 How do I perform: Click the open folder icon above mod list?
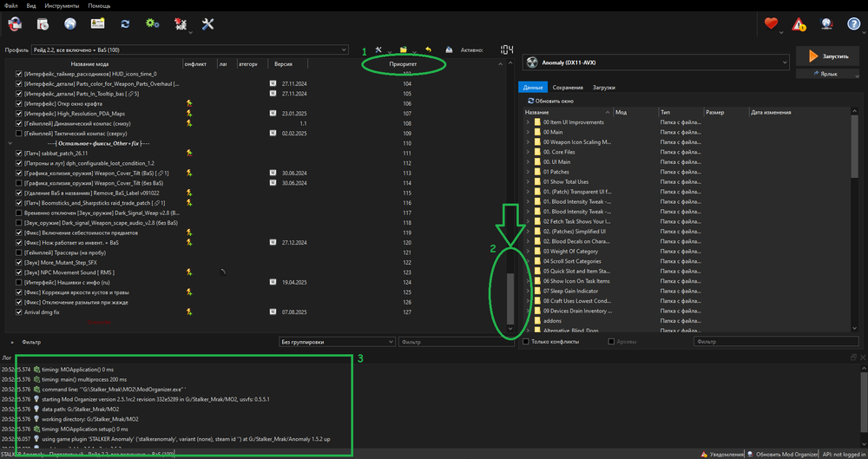[404, 49]
